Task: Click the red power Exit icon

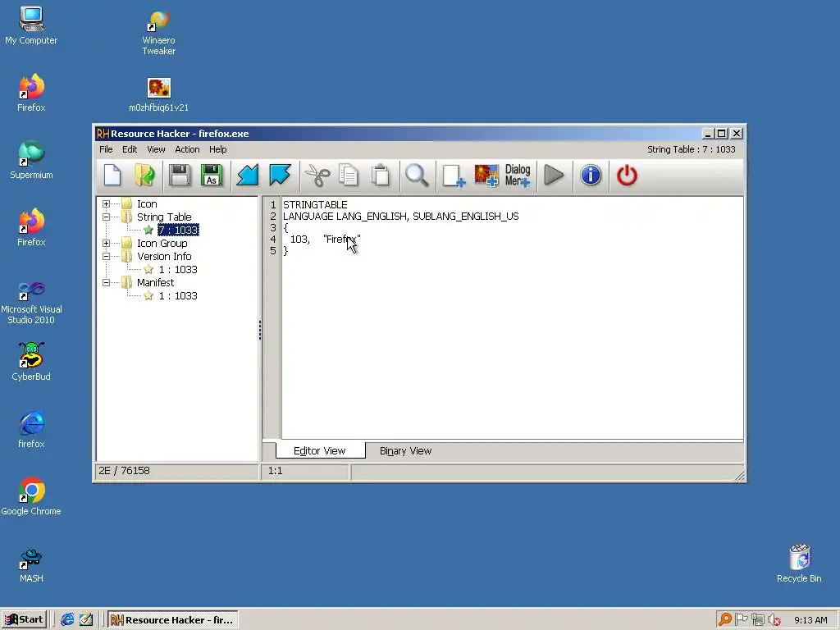Action: (x=627, y=176)
